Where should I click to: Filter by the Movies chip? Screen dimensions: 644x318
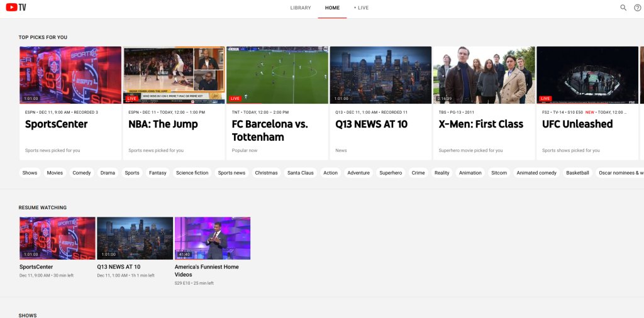[x=55, y=173]
